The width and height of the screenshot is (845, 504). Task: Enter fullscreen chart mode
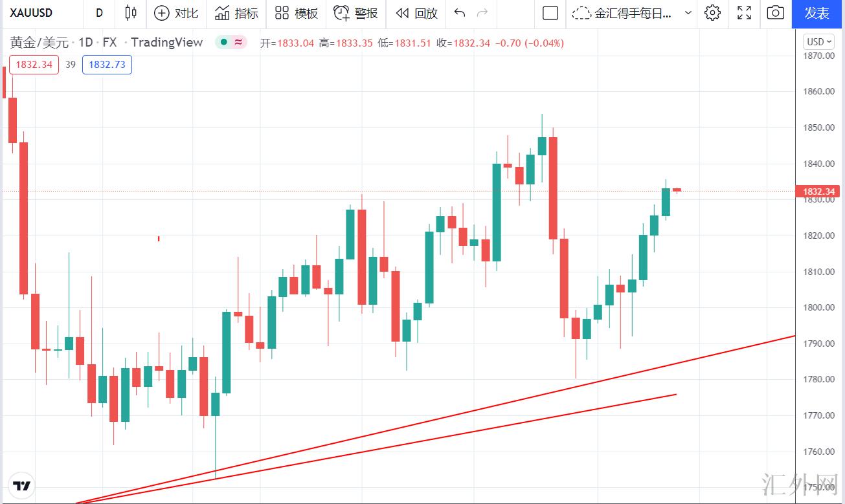[744, 13]
